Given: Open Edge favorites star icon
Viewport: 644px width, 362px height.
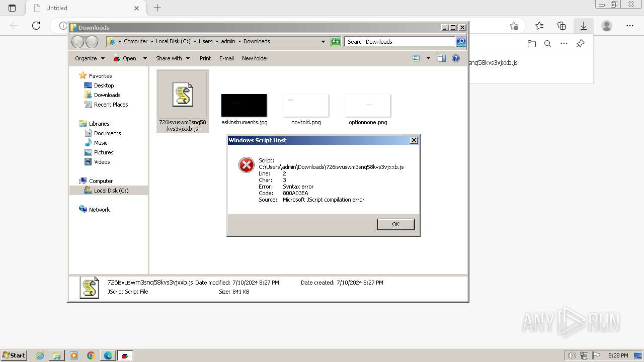Looking at the screenshot, I should [539, 26].
